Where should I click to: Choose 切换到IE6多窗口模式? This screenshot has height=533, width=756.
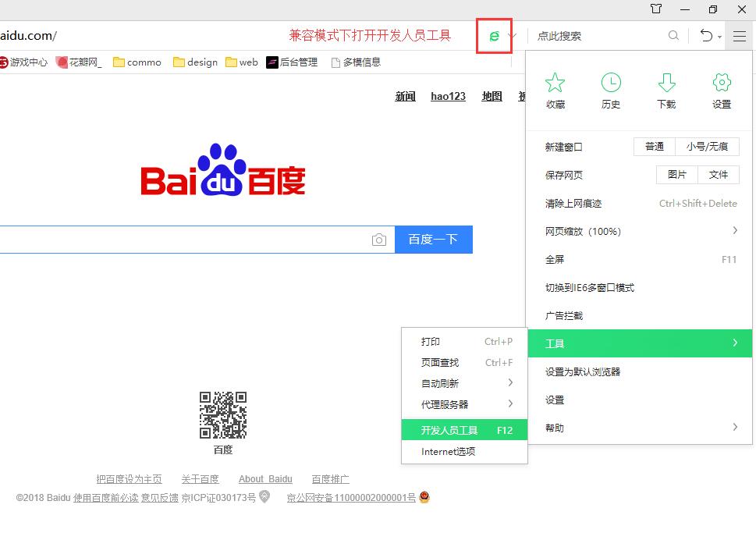[641, 287]
